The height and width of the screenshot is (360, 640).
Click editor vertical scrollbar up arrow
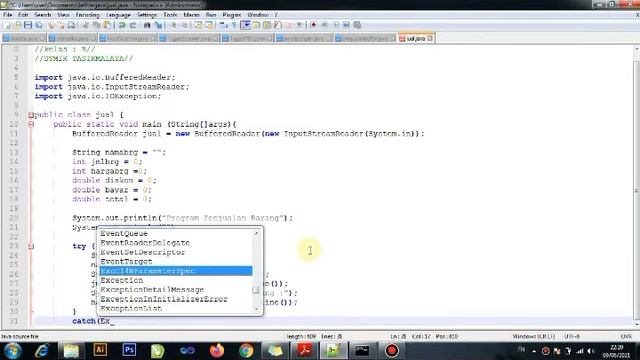pos(637,49)
